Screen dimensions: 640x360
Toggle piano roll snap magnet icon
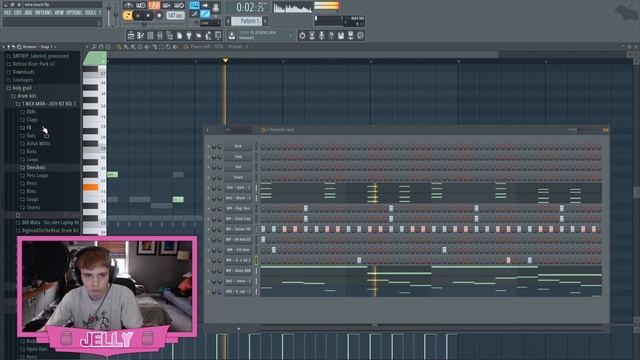click(x=101, y=47)
